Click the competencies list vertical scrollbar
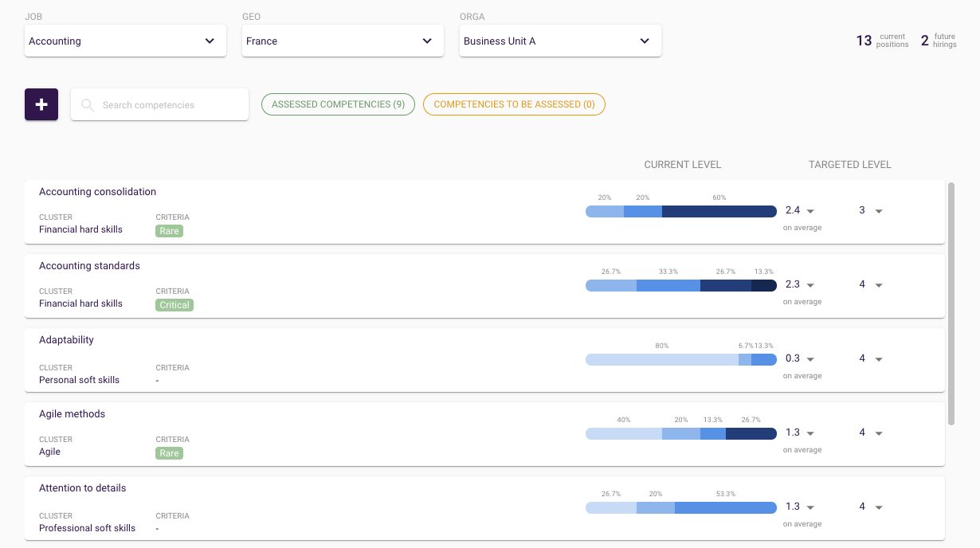 tap(951, 303)
